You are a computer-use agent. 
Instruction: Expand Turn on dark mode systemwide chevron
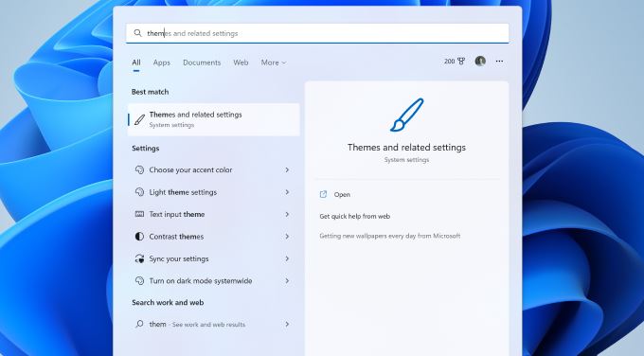point(287,280)
